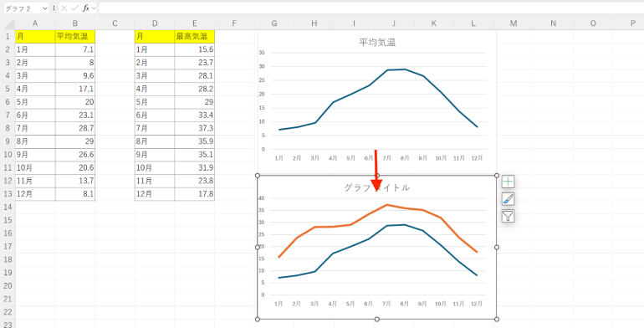
Task: Select column D header
Action: coord(155,23)
